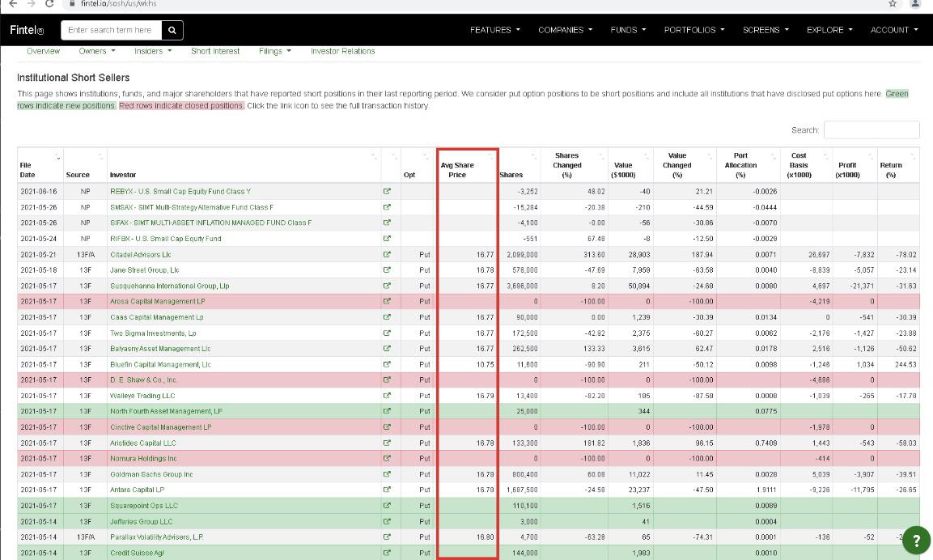Image resolution: width=933 pixels, height=560 pixels.
Task: Switch to the Short Interest tab
Action: coord(214,51)
